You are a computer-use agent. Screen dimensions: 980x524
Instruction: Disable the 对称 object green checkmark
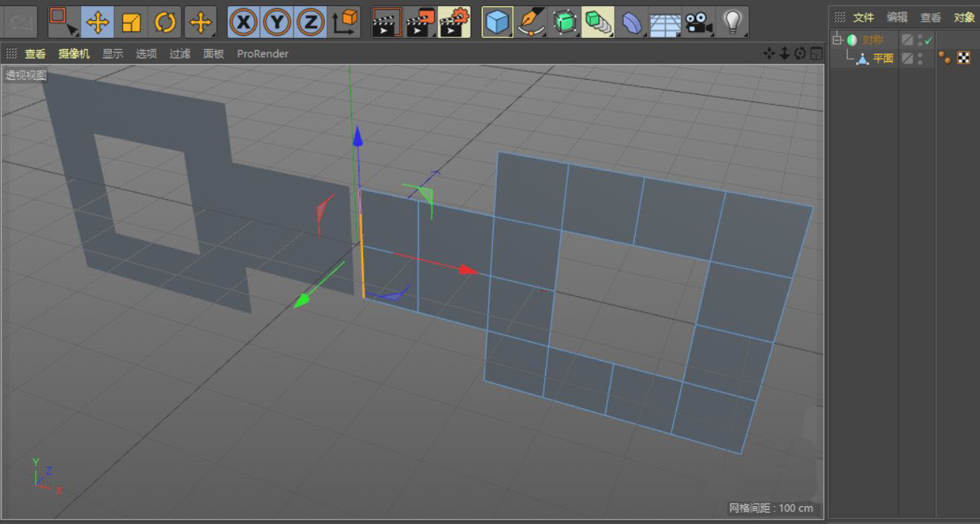[x=928, y=40]
